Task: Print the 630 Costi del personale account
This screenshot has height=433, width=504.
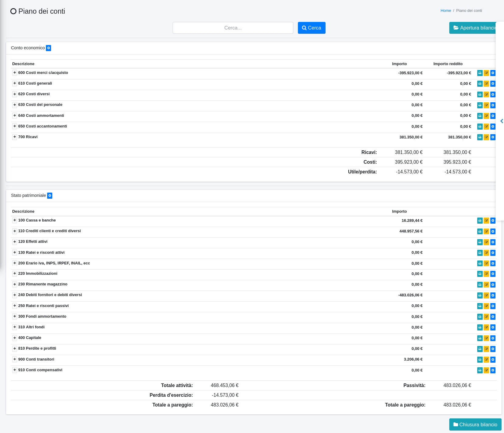Action: click(480, 105)
